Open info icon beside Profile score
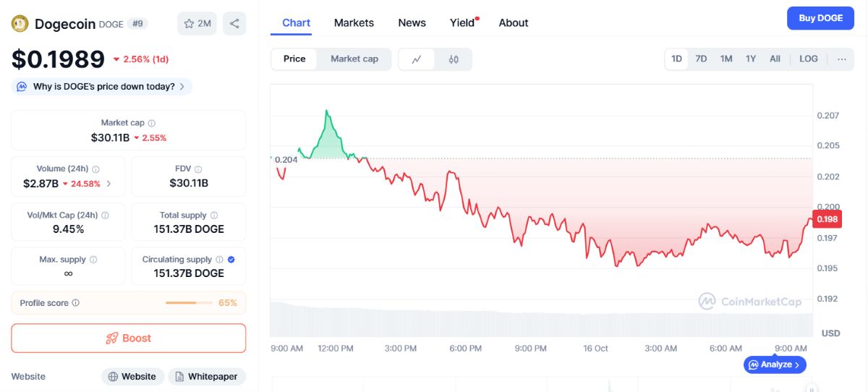868x392 pixels. 76,303
